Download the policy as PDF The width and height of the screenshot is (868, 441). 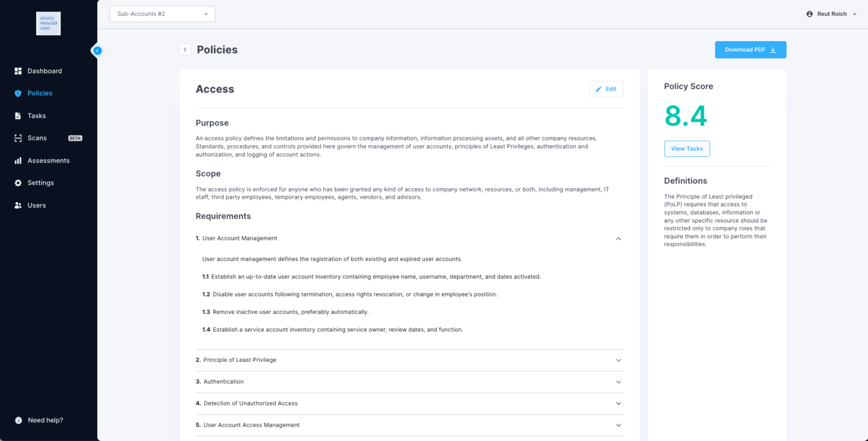click(750, 49)
